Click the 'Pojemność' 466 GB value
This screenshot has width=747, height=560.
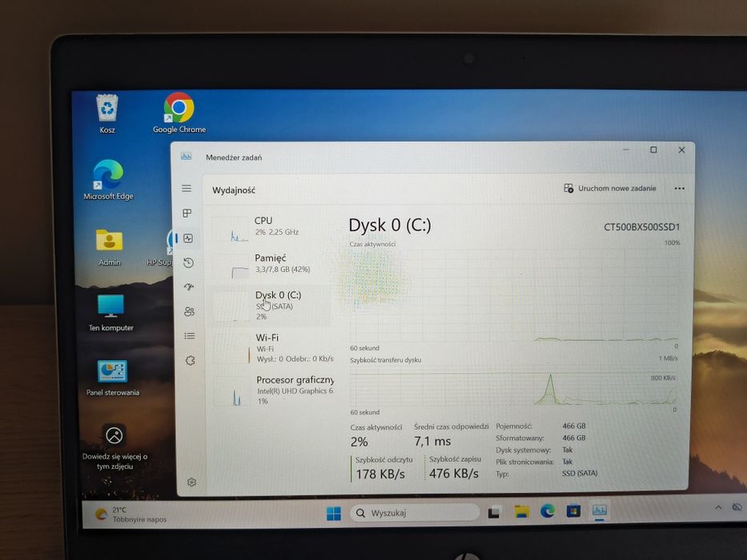(574, 426)
